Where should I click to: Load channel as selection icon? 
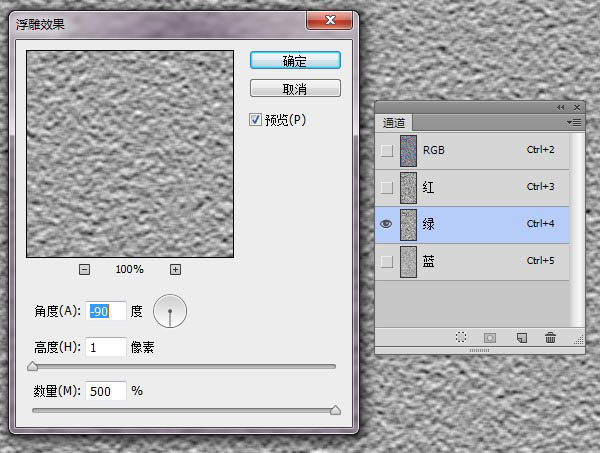[461, 338]
